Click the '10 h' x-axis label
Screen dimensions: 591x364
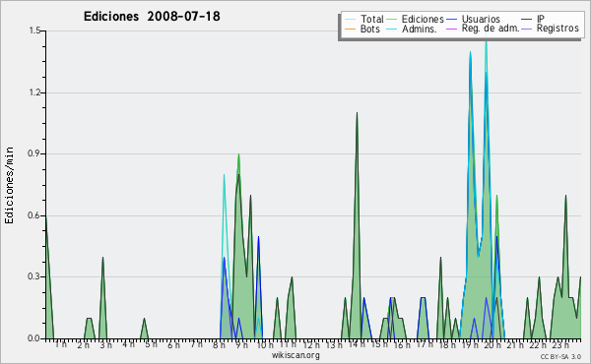pyautogui.click(x=265, y=344)
